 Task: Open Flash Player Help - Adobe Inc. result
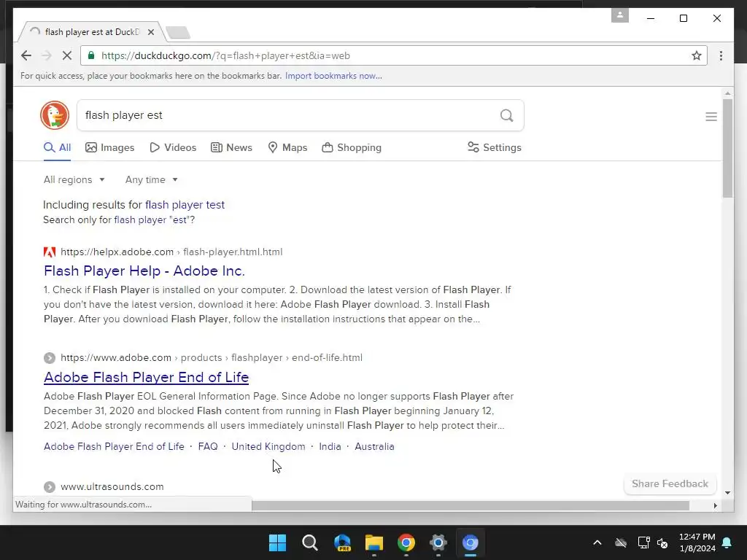click(144, 271)
